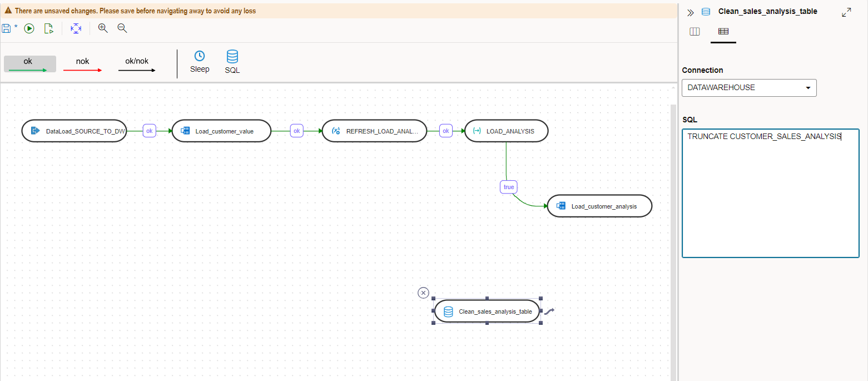868x381 pixels.
Task: Click the database icon beside panel title
Action: coord(706,12)
